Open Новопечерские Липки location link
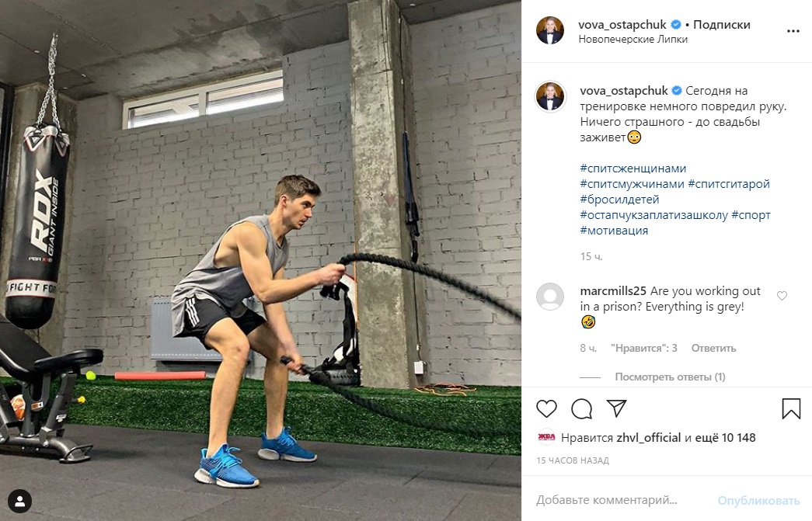Image resolution: width=812 pixels, height=521 pixels. (x=633, y=40)
